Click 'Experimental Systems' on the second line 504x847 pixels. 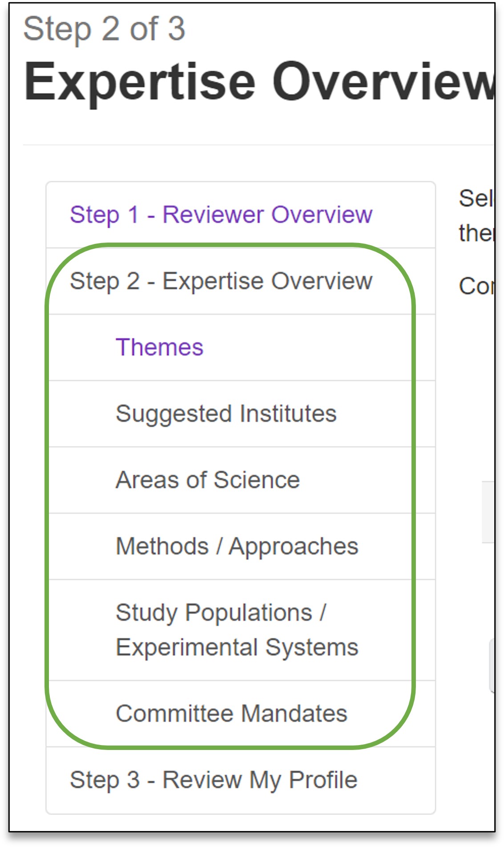tap(237, 648)
